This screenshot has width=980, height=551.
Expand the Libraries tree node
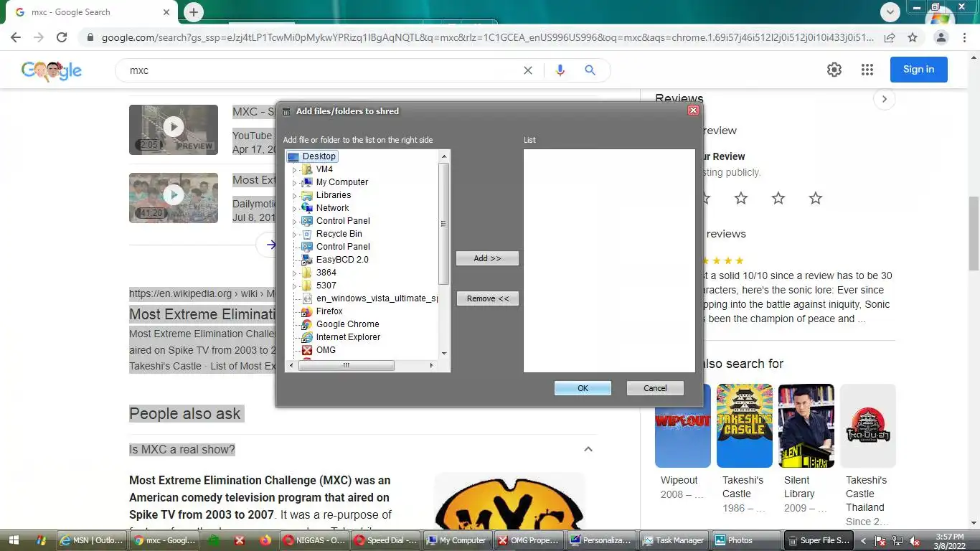294,196
